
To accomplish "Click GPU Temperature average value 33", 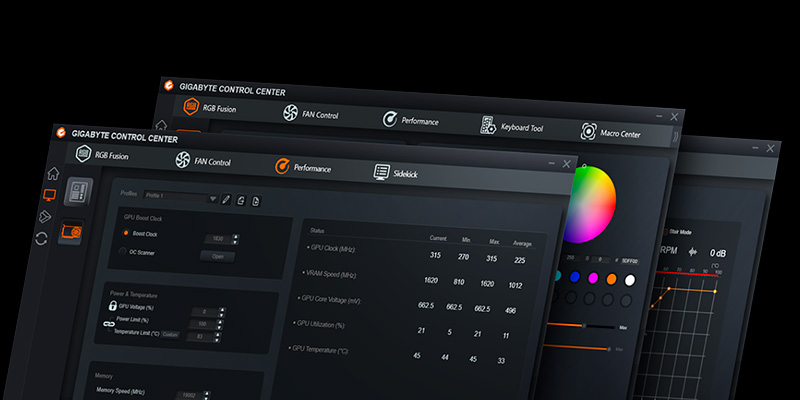I will [x=501, y=361].
